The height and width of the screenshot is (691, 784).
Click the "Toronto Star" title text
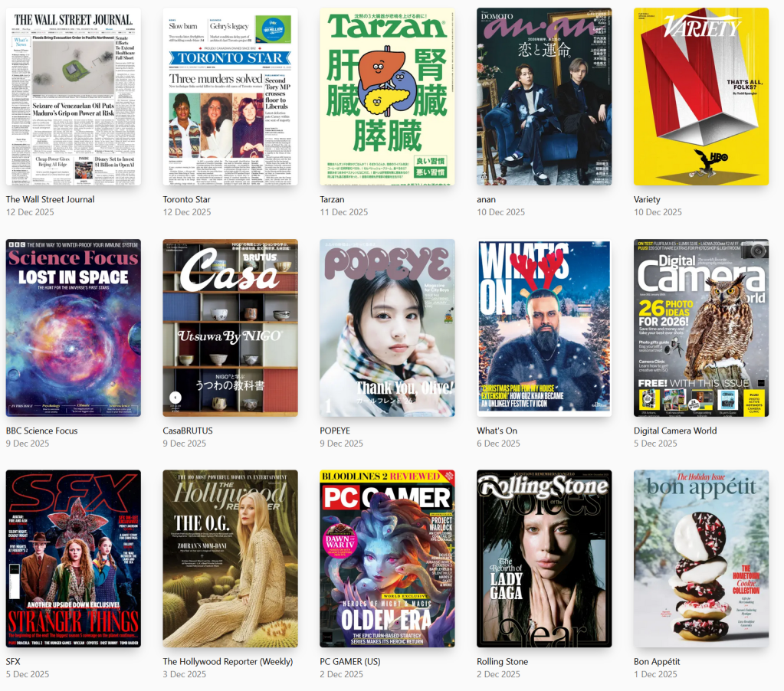click(x=186, y=199)
